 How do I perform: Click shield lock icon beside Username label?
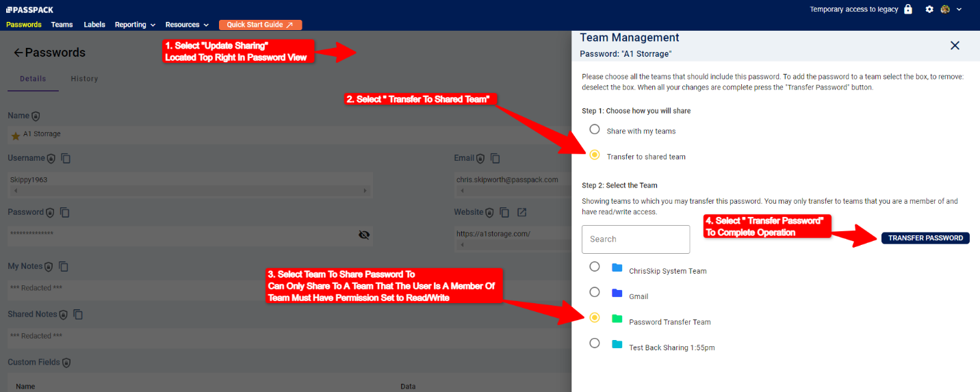point(51,159)
